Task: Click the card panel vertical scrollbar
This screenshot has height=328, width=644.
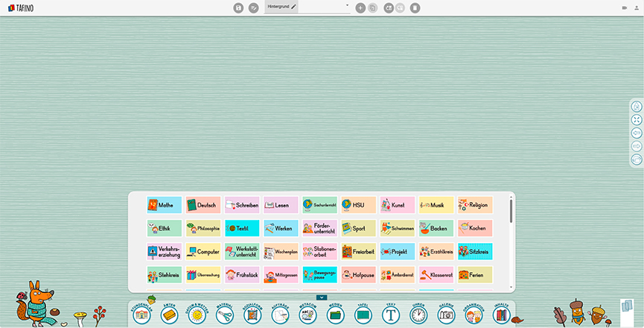Action: pos(511,212)
